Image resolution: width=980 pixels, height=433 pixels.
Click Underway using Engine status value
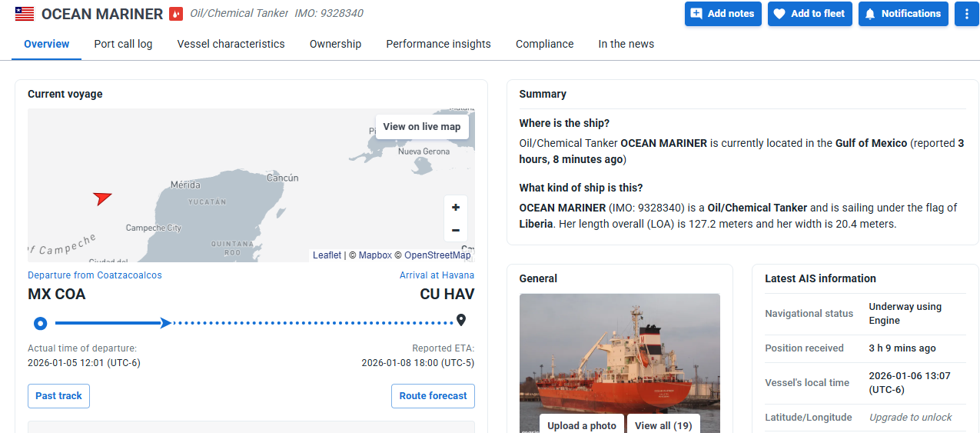coord(905,314)
